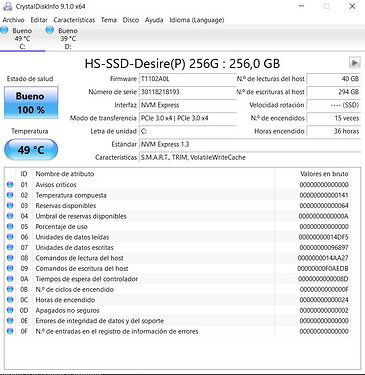Open the Tema menu

(x=109, y=20)
